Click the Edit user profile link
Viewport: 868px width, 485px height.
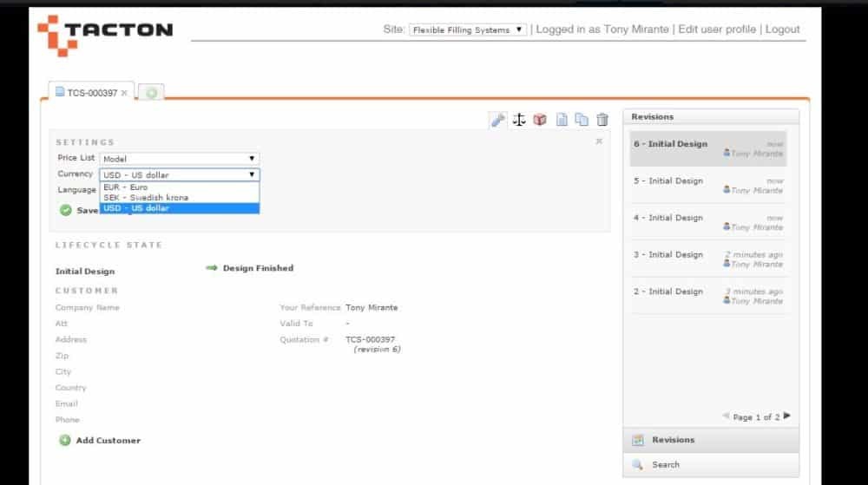click(717, 29)
